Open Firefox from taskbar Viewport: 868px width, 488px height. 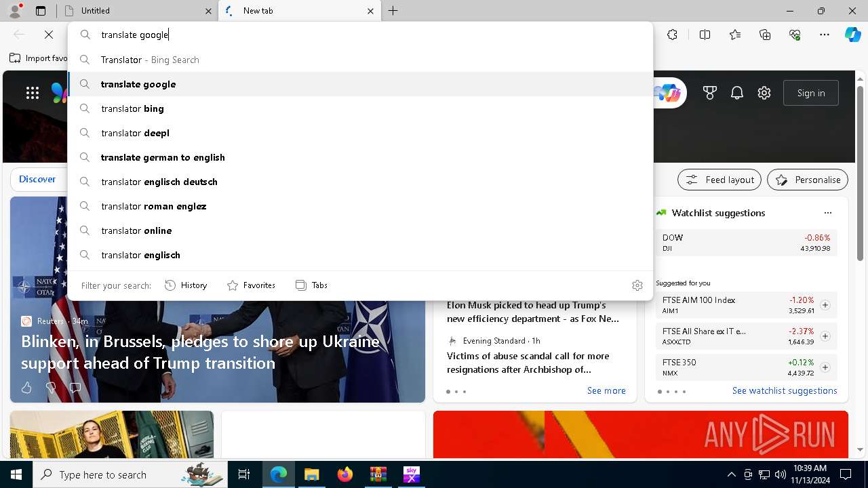coord(344,474)
